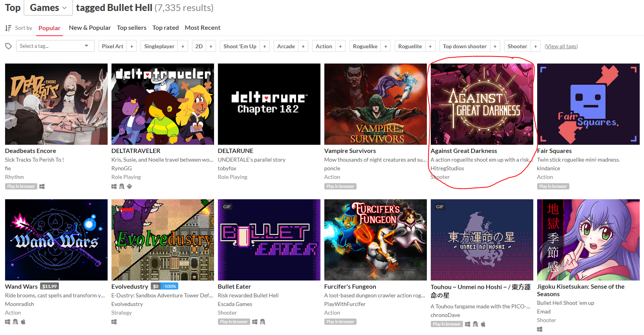Click Apple platform icon under Wand Wars

pos(23,322)
